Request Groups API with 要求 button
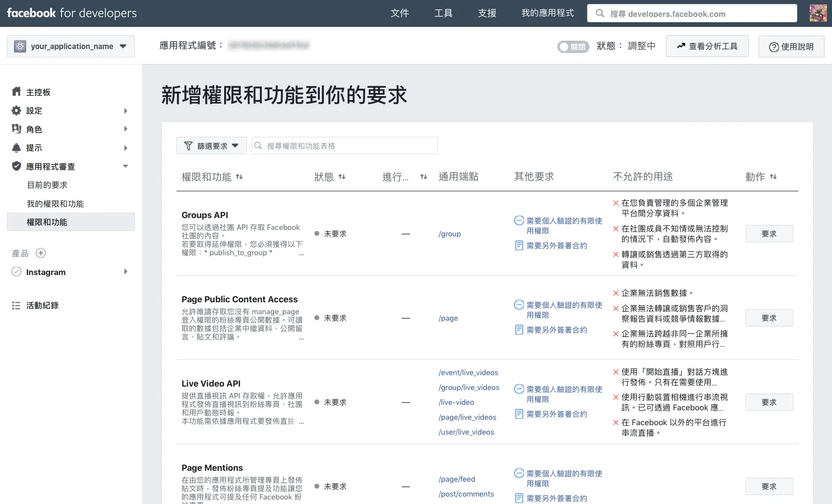The width and height of the screenshot is (832, 504). click(769, 233)
